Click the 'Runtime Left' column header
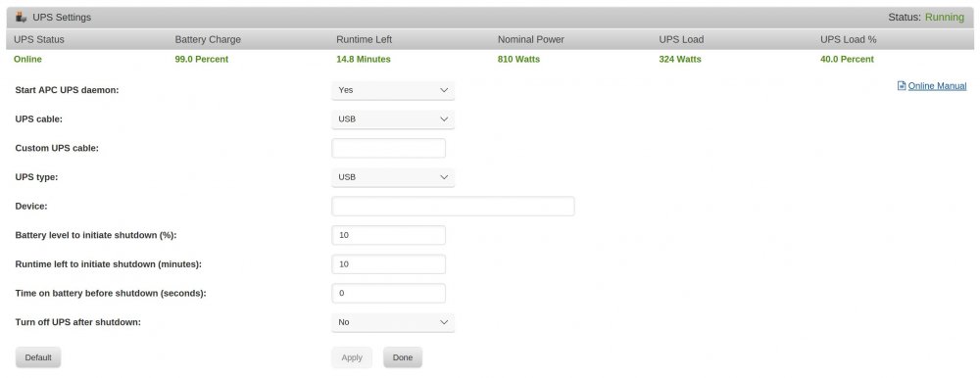 pyautogui.click(x=364, y=39)
